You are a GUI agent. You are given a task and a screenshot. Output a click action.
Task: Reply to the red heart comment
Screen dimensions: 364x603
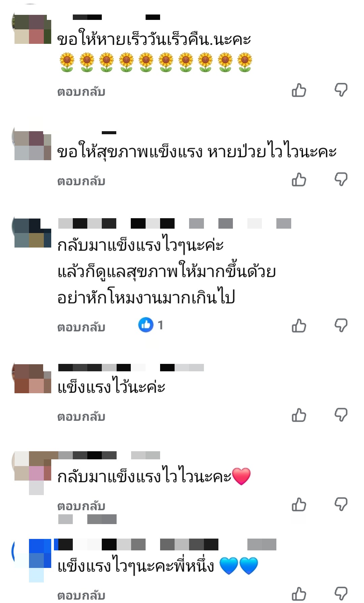(81, 506)
